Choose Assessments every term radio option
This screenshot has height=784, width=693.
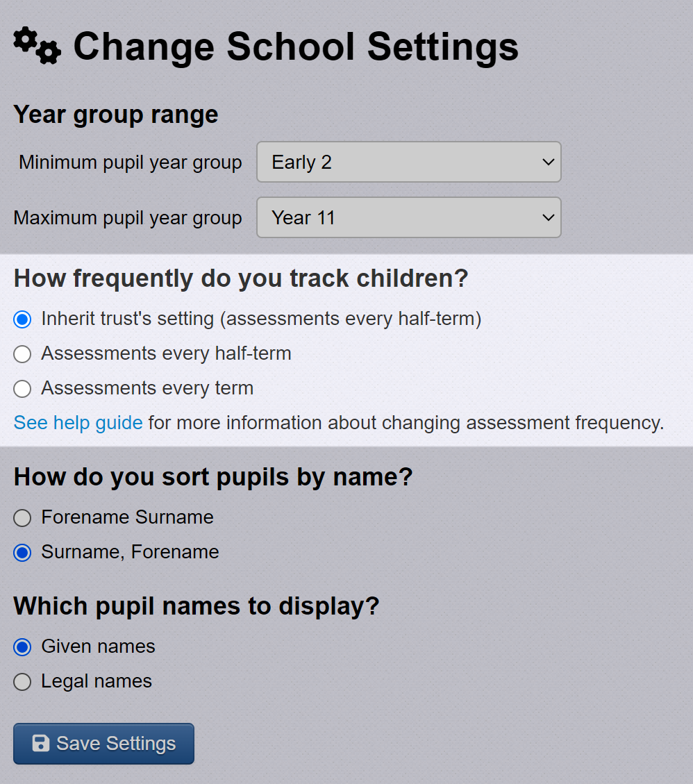pos(22,388)
